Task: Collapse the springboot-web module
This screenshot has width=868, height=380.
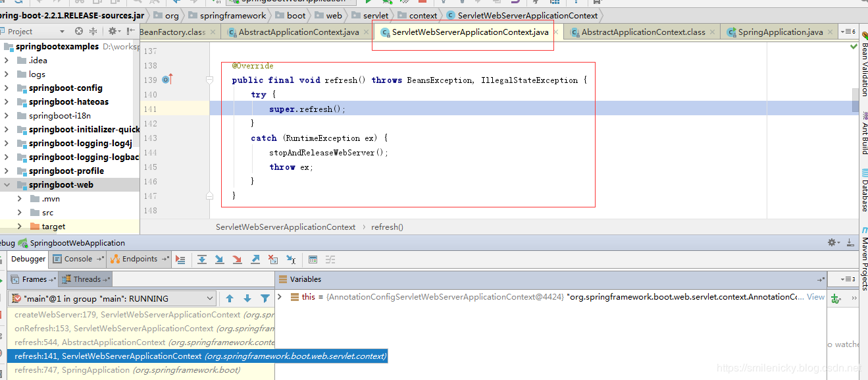Action: click(6, 184)
